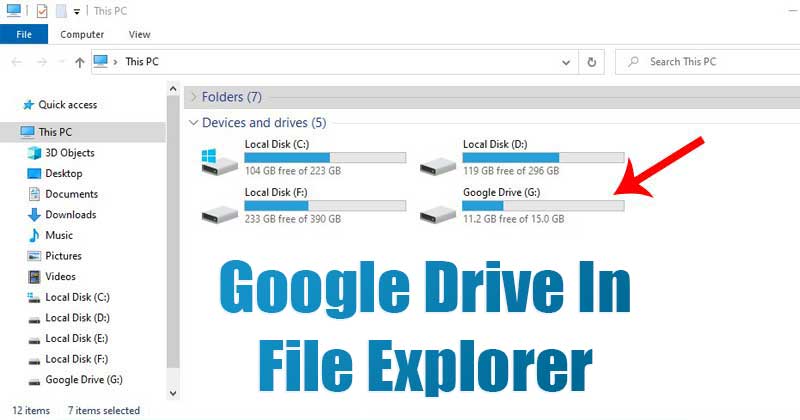Click the Local Disk (F:) usage bar

325,206
